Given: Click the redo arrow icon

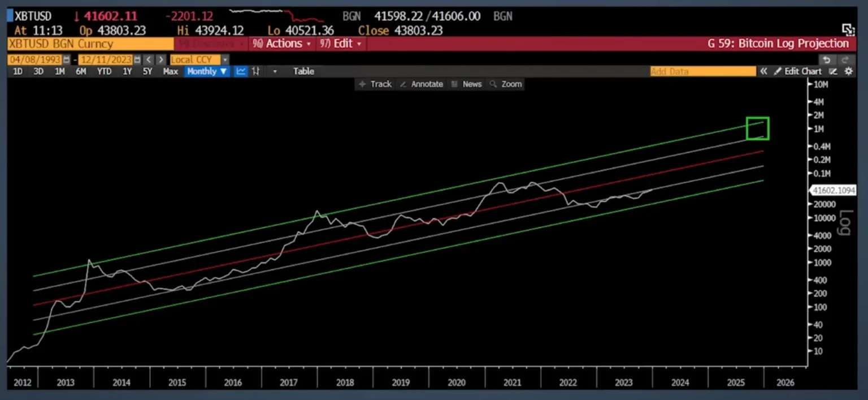Looking at the screenshot, I should coord(845,59).
